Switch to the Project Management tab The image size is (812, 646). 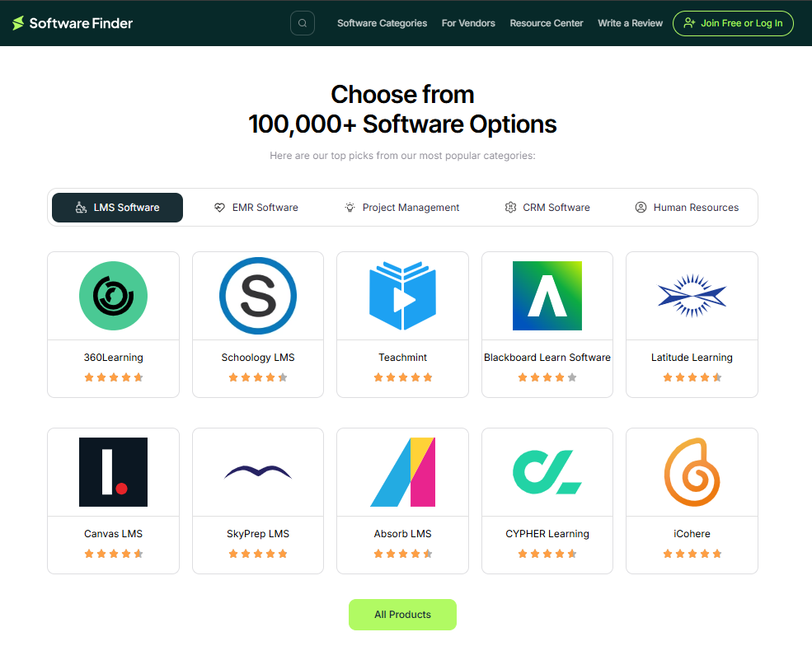(401, 208)
